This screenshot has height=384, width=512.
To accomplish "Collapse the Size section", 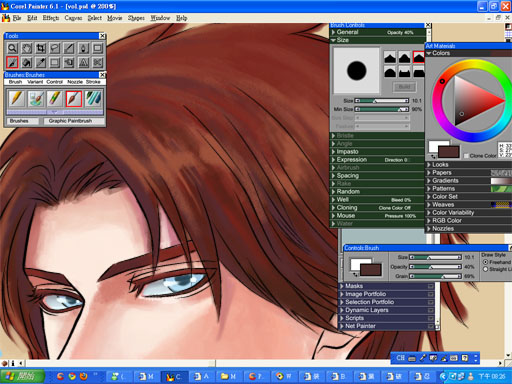I will 333,40.
